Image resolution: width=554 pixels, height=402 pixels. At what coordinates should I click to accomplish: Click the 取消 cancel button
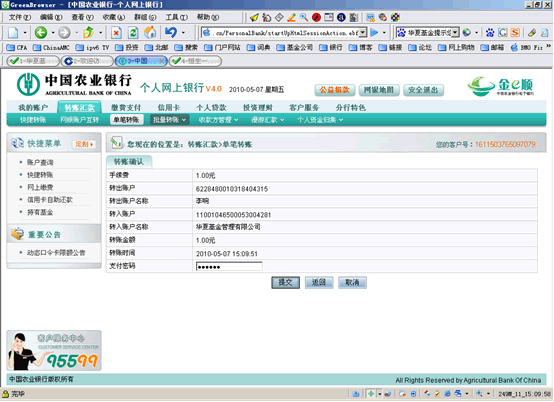[352, 283]
